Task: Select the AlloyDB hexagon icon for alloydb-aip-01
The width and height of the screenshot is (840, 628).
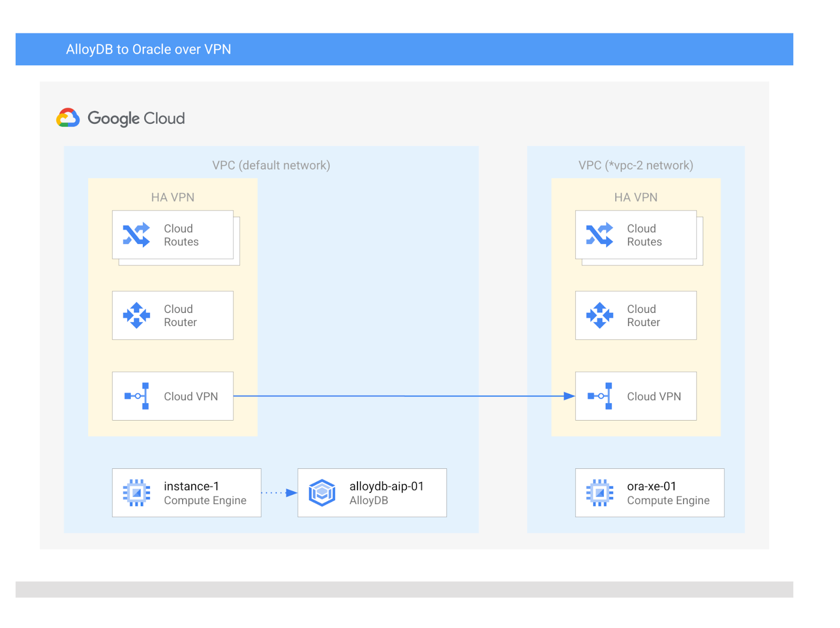Action: tap(323, 493)
